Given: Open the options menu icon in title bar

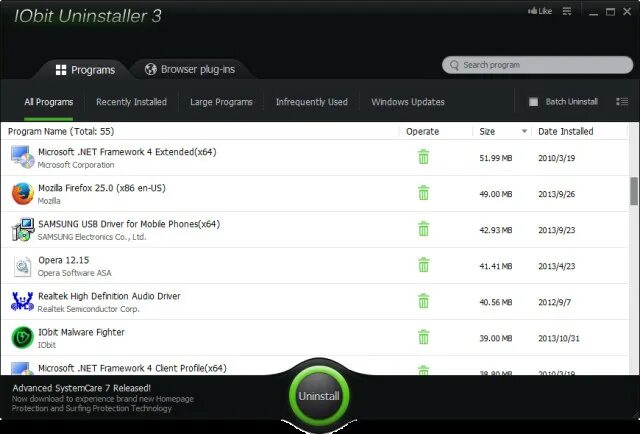Looking at the screenshot, I should click(x=567, y=11).
